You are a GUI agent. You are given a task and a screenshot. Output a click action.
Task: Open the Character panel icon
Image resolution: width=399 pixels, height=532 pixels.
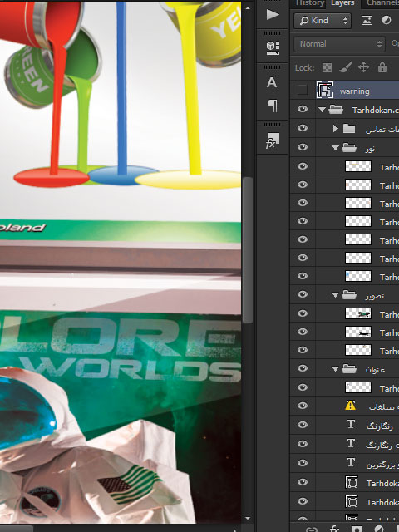pyautogui.click(x=273, y=82)
